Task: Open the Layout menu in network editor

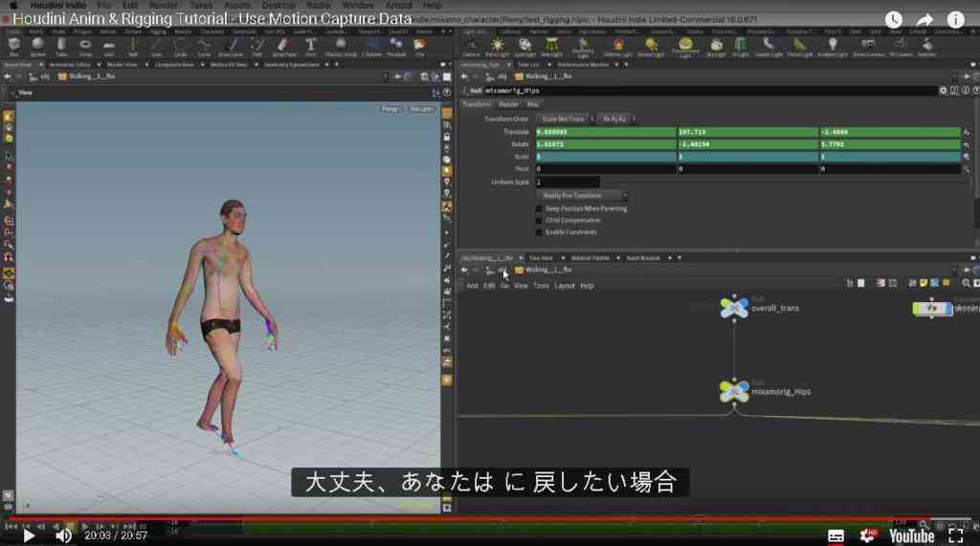Action: click(564, 286)
